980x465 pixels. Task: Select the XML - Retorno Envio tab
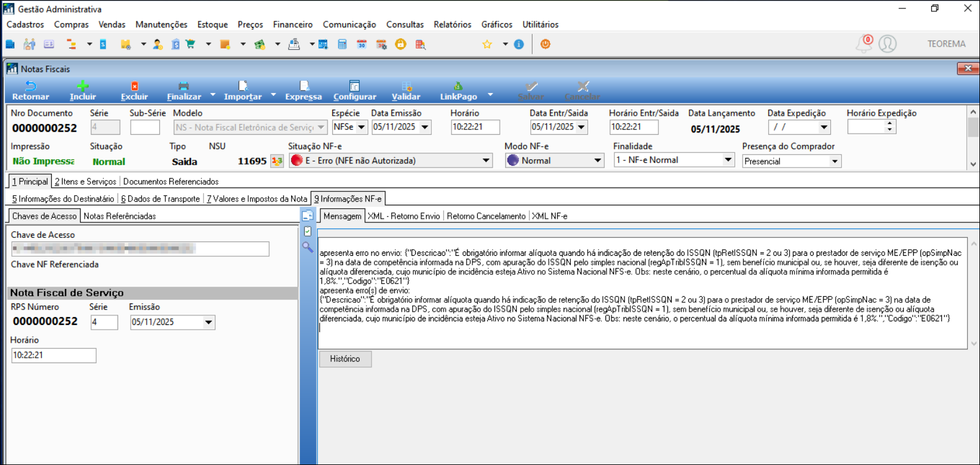(x=404, y=216)
